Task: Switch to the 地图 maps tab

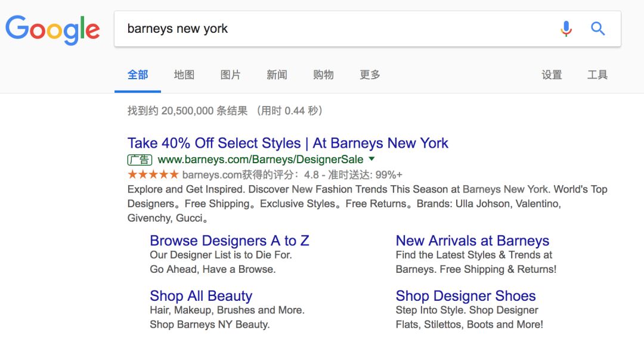Action: point(184,75)
